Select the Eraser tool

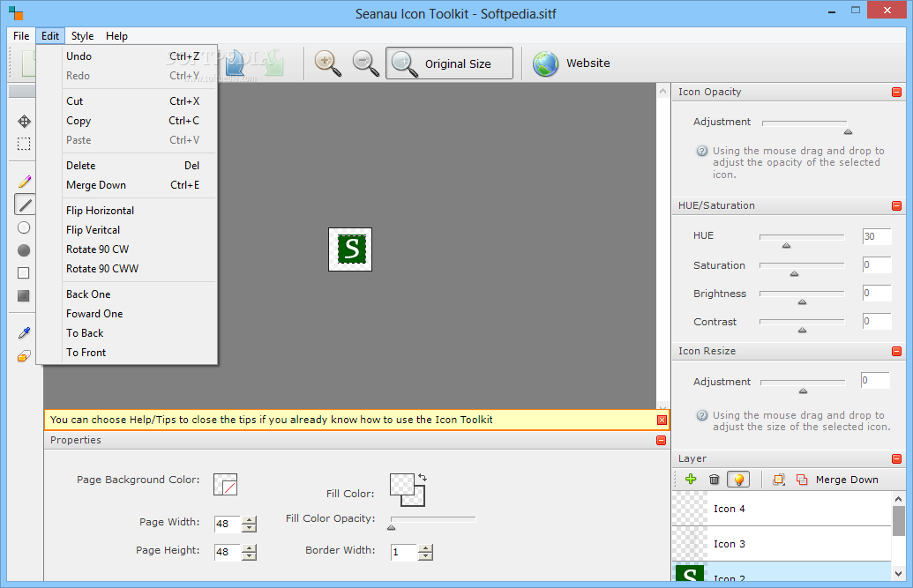pyautogui.click(x=24, y=356)
